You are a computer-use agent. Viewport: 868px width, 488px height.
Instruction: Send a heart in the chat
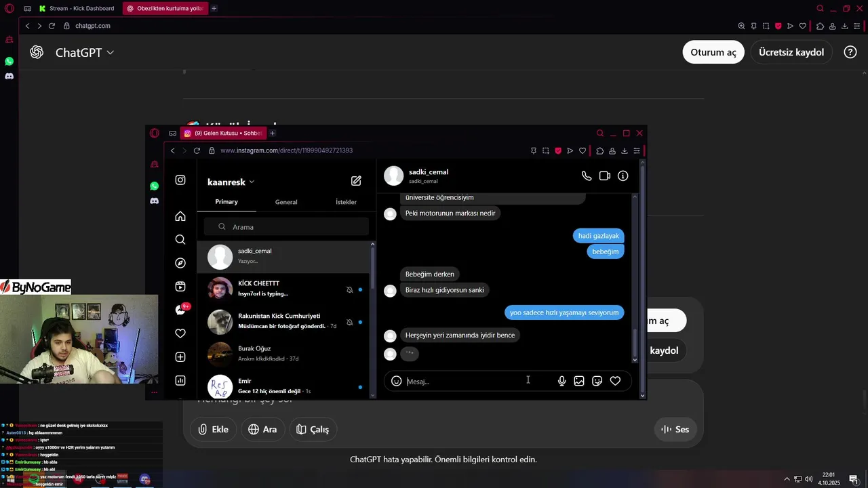tap(615, 381)
